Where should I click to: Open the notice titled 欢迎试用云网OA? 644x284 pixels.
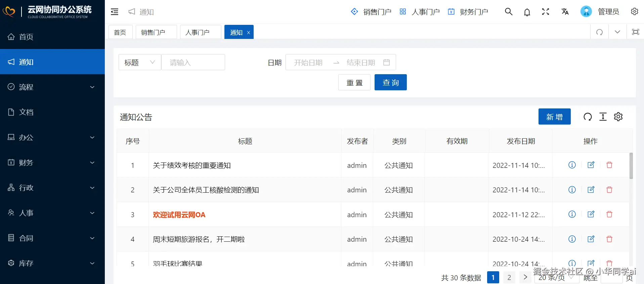[x=179, y=215]
